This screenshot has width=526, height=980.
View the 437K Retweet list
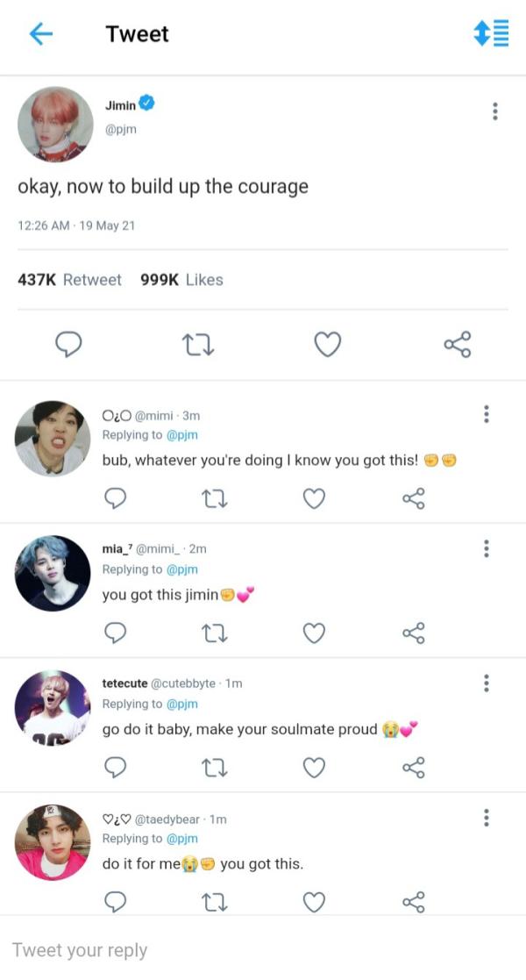[x=69, y=280]
